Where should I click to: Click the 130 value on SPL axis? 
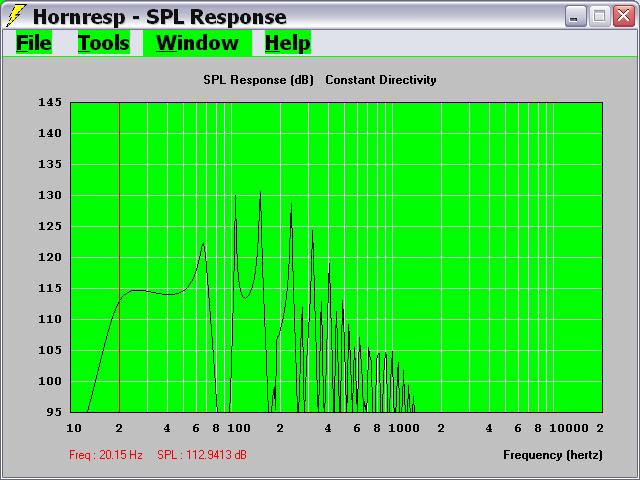click(50, 195)
